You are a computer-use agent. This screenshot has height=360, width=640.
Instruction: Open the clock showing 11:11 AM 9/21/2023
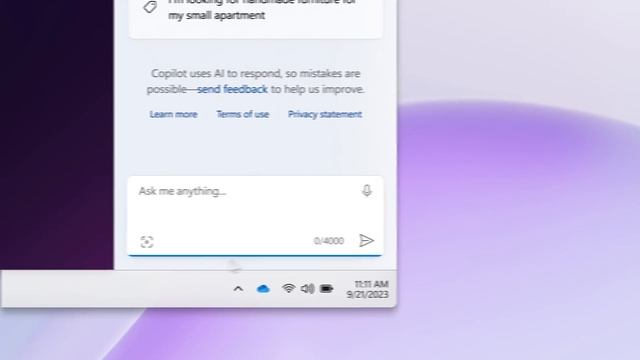point(367,289)
